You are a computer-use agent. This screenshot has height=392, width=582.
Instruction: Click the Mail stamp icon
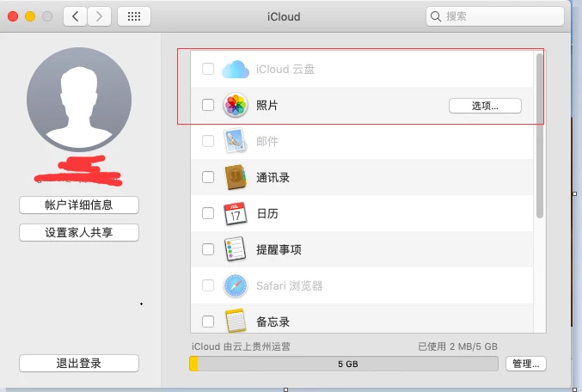click(x=236, y=141)
